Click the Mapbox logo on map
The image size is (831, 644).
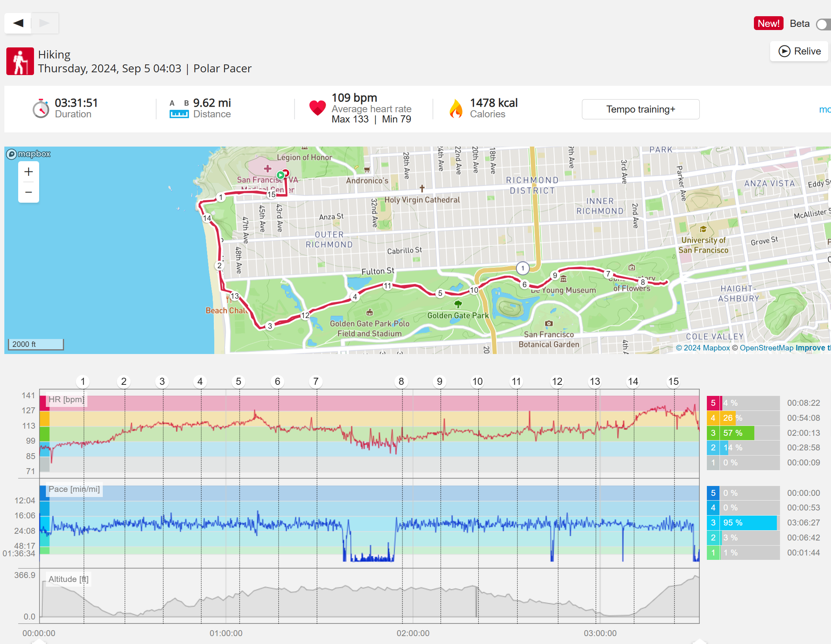pos(28,154)
